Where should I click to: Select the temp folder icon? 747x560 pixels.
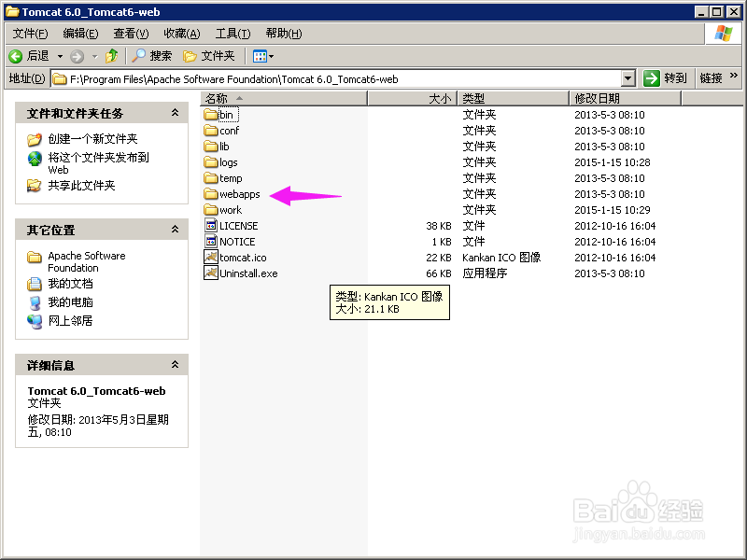coord(211,177)
